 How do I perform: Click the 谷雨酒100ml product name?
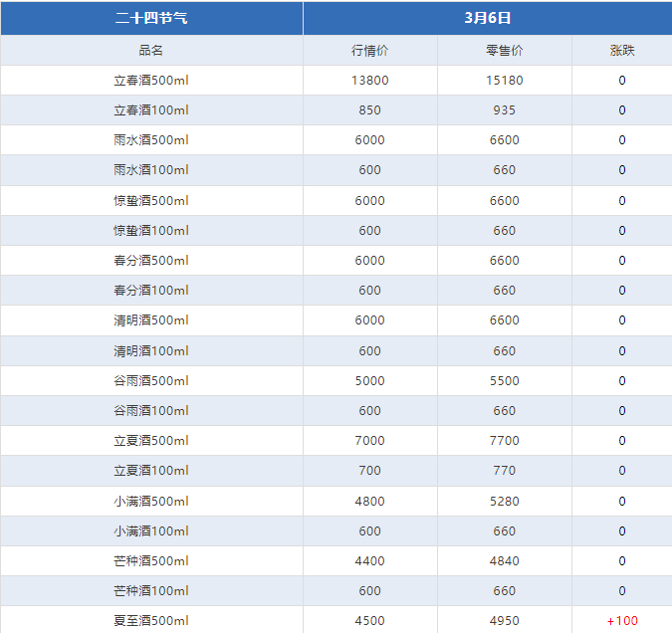click(151, 411)
